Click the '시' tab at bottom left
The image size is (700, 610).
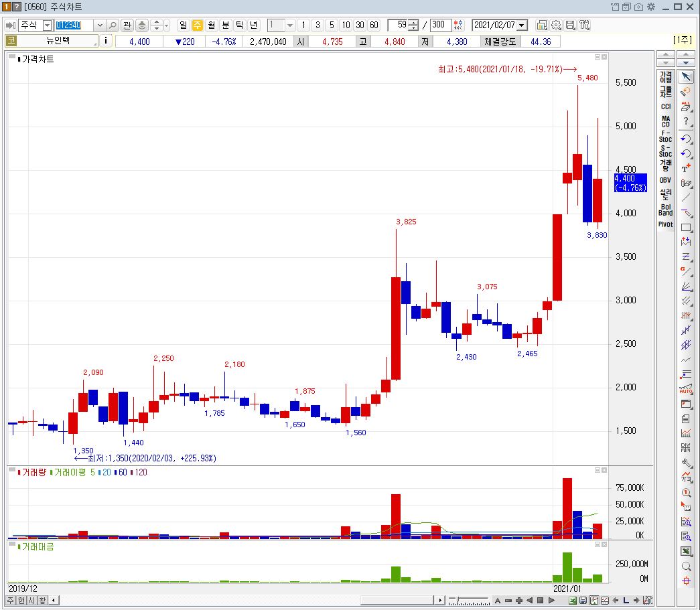[31, 601]
